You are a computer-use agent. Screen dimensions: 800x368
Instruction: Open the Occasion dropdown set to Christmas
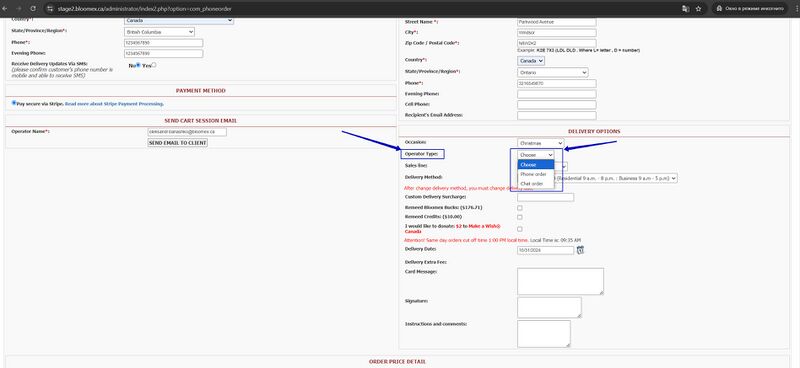click(540, 143)
